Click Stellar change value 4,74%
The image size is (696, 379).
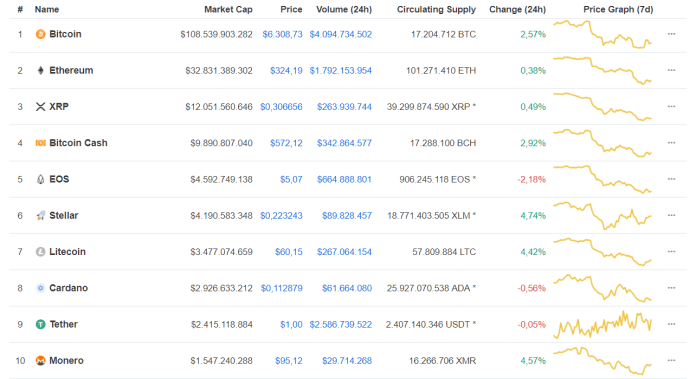tap(533, 216)
